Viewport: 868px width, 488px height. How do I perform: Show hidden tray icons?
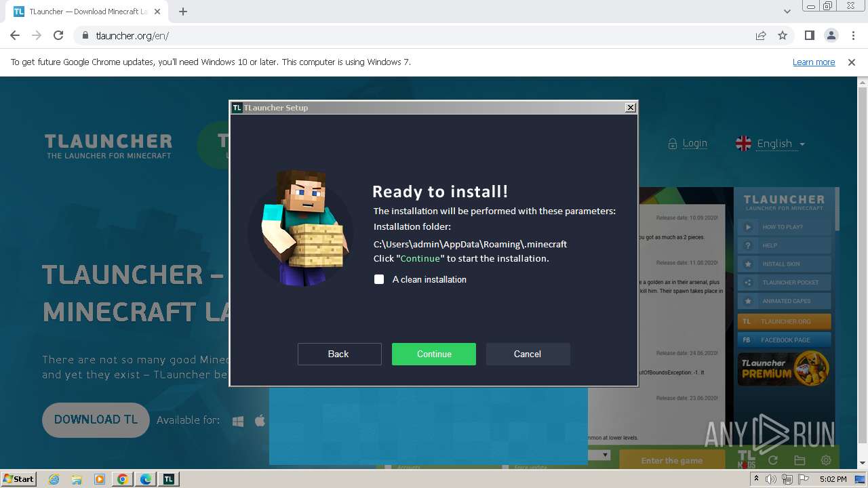[758, 479]
